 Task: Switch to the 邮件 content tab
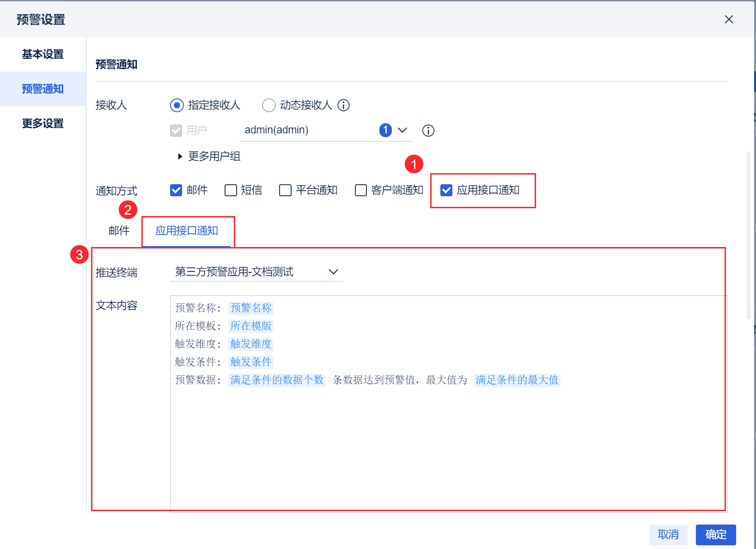point(119,231)
